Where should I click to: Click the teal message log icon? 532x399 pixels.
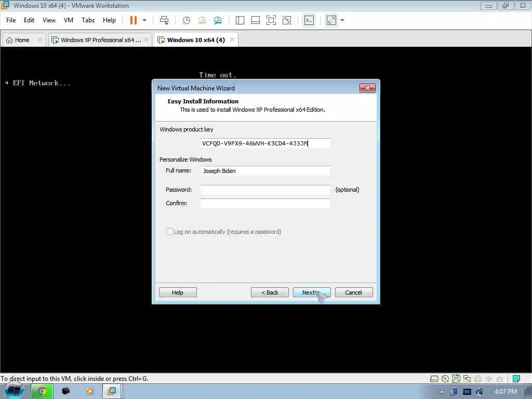[x=516, y=379]
